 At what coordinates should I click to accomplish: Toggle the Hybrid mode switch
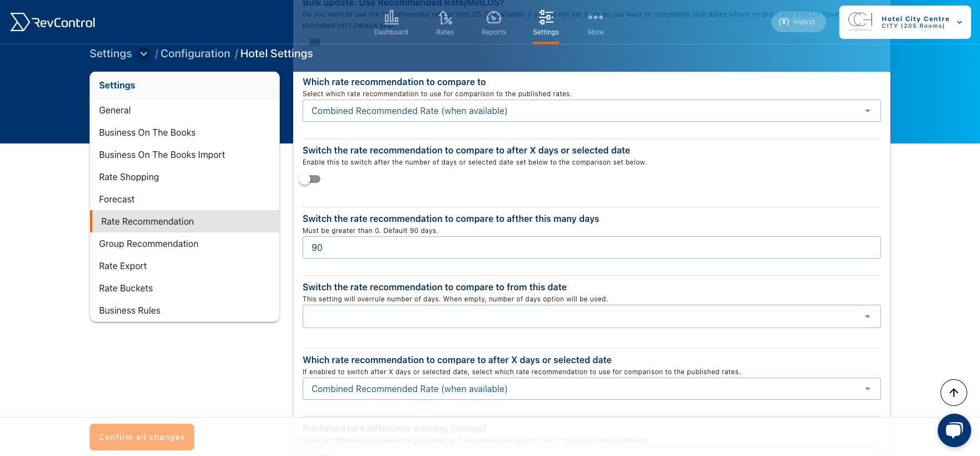point(798,22)
